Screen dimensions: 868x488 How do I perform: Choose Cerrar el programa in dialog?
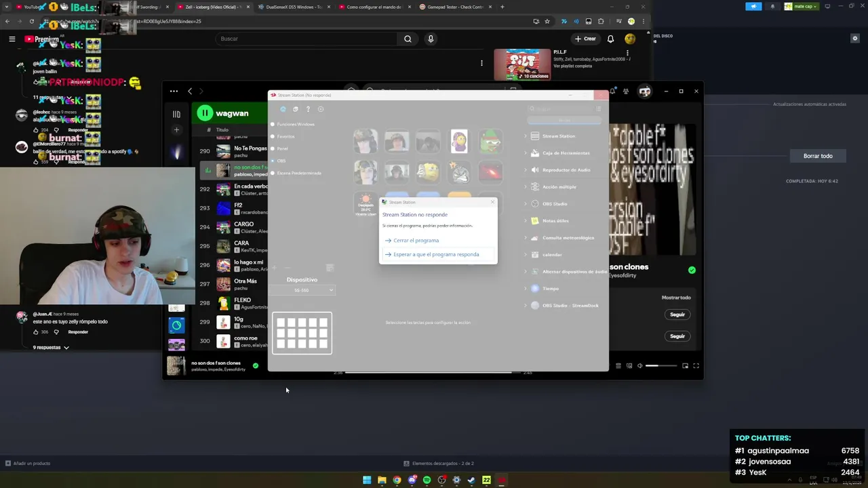tap(416, 241)
